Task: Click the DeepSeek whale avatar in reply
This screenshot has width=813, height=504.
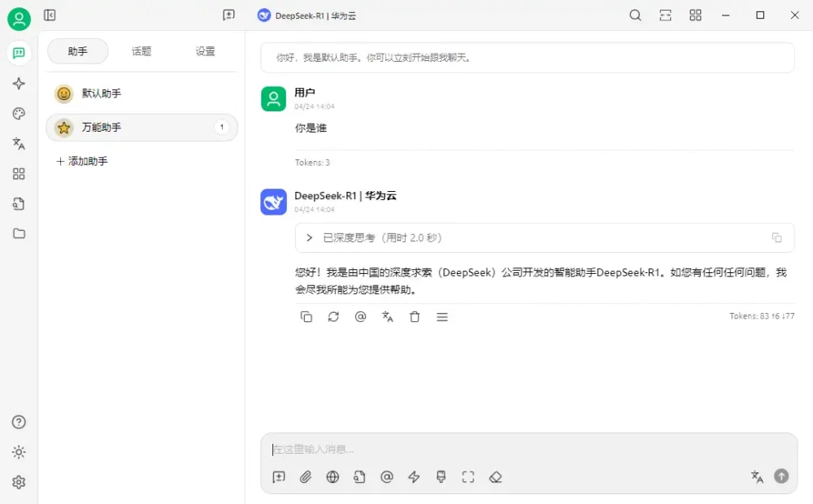Action: point(273,202)
